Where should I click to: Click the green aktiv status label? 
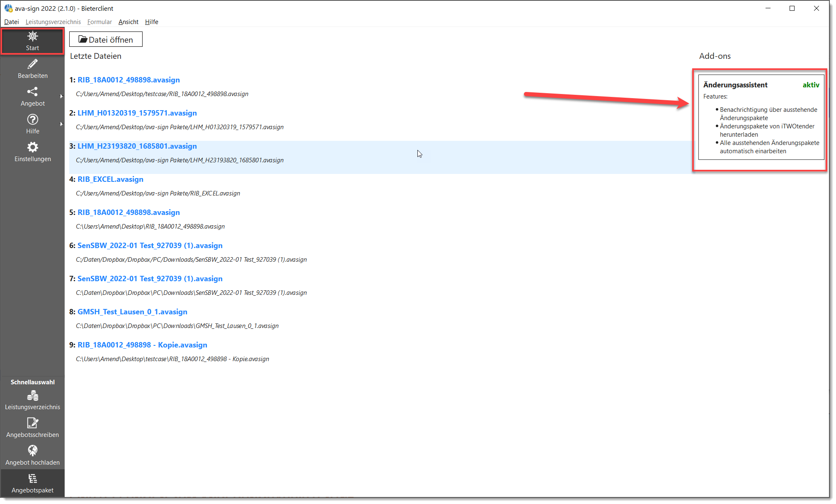[811, 85]
